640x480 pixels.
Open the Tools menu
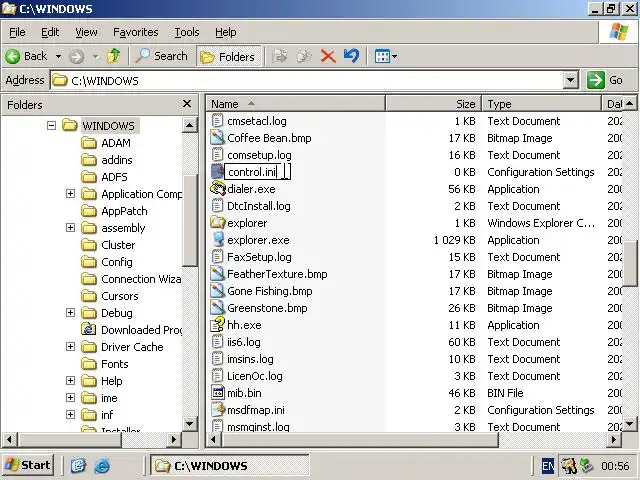(x=187, y=32)
